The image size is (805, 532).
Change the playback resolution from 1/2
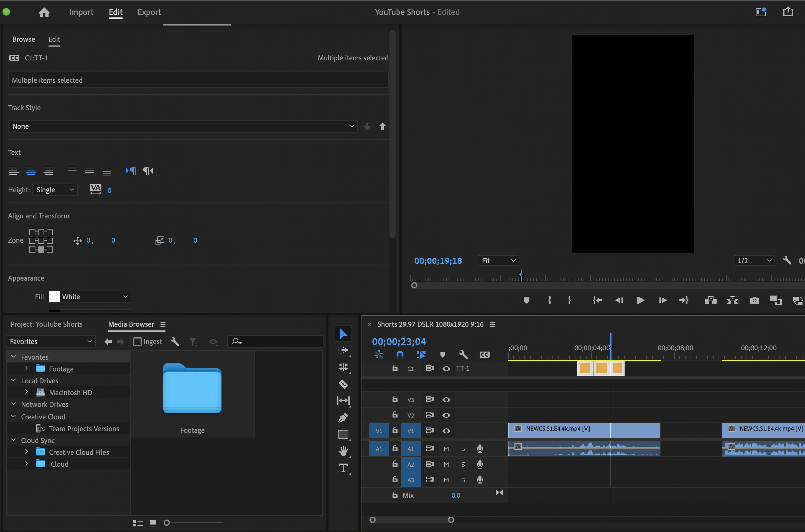(753, 260)
